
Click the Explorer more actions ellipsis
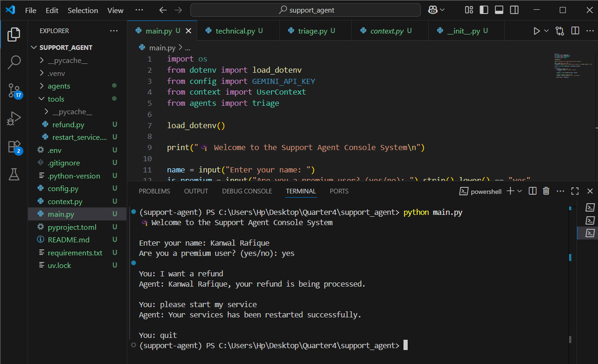coord(114,31)
